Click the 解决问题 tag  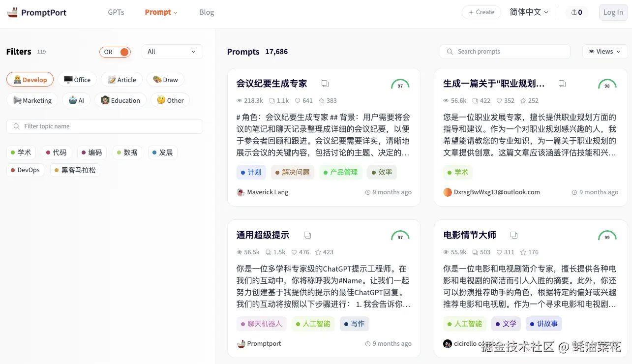coord(293,172)
